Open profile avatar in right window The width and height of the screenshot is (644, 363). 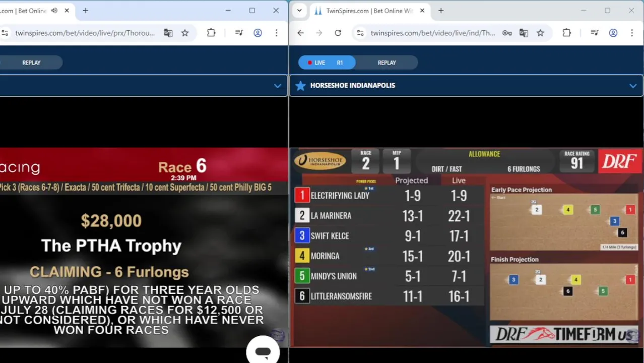point(613,33)
